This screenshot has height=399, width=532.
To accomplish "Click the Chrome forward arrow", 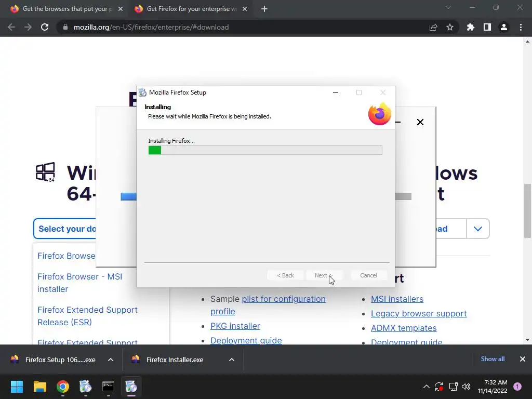I will (28, 27).
